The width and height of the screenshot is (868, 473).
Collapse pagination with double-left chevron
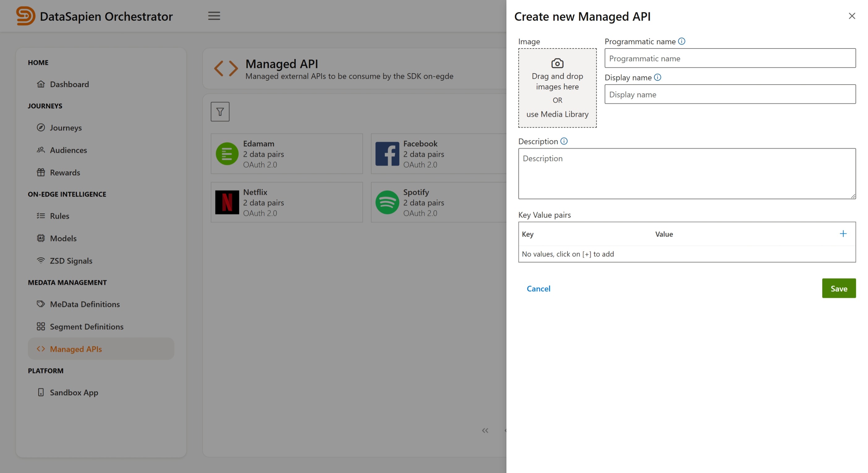(x=485, y=430)
